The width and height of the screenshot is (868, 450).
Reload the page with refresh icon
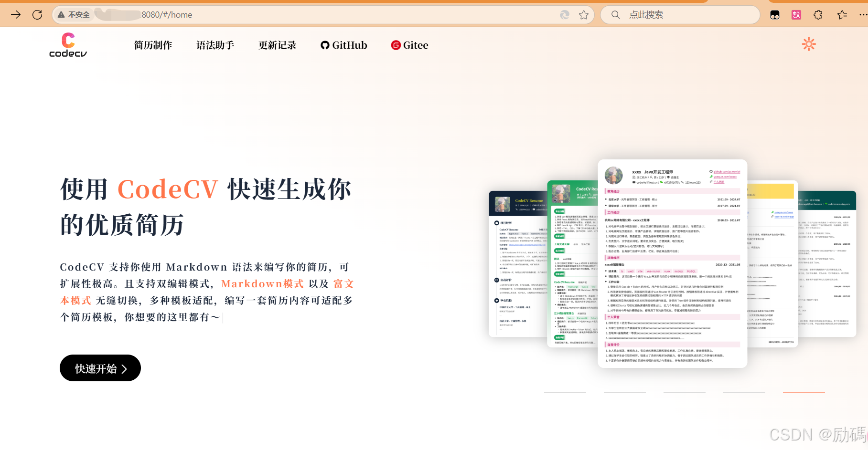click(37, 15)
